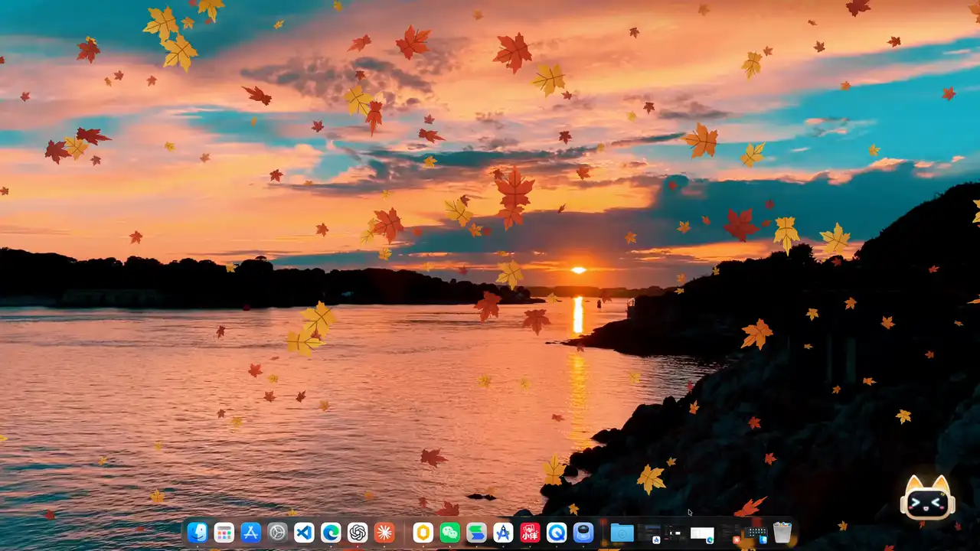Open WeChat from the dock
This screenshot has width=980, height=551.
pos(450,533)
